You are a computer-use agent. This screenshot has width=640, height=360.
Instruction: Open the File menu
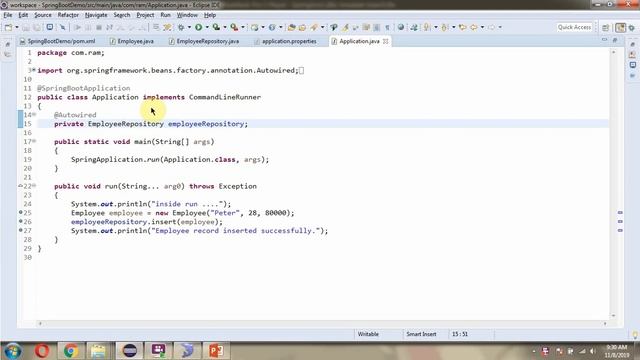pyautogui.click(x=8, y=15)
